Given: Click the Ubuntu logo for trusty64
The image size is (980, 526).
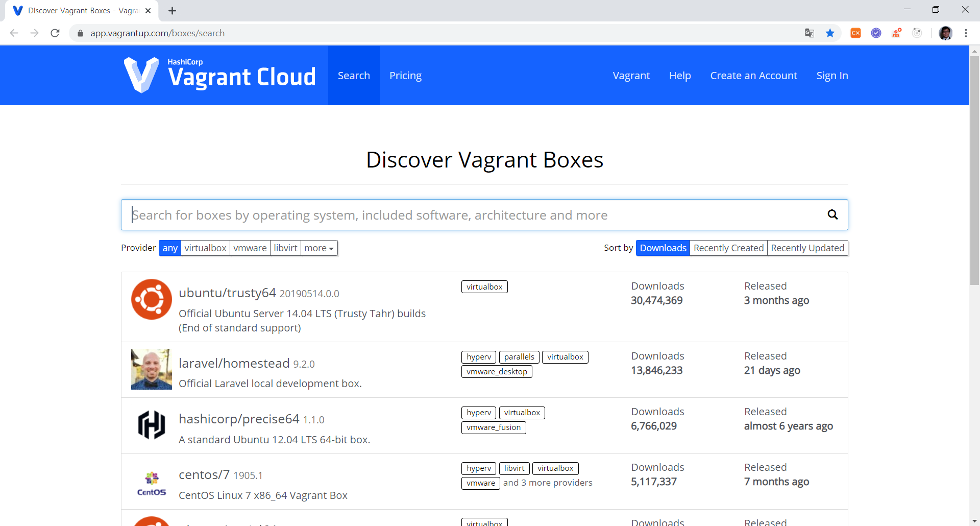Looking at the screenshot, I should [152, 299].
